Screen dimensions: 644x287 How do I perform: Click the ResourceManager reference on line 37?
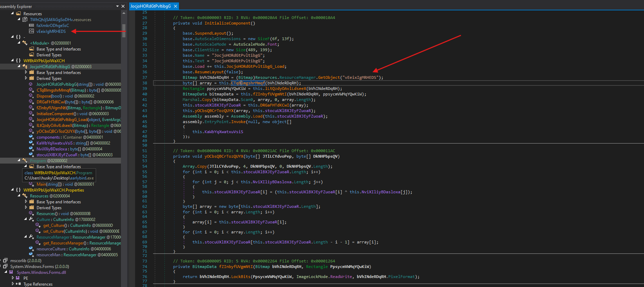pos(297,77)
